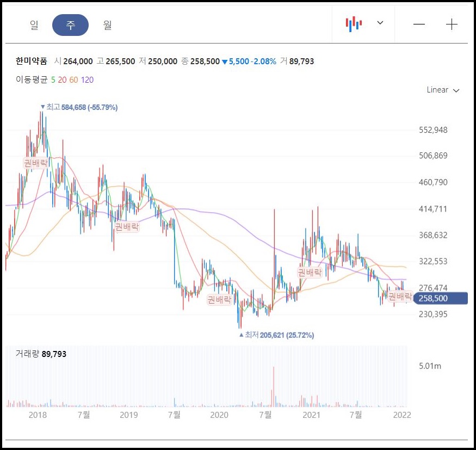Screen dimensions: 476x450
Task: Click the 2020 date axis label
Action: (x=219, y=415)
